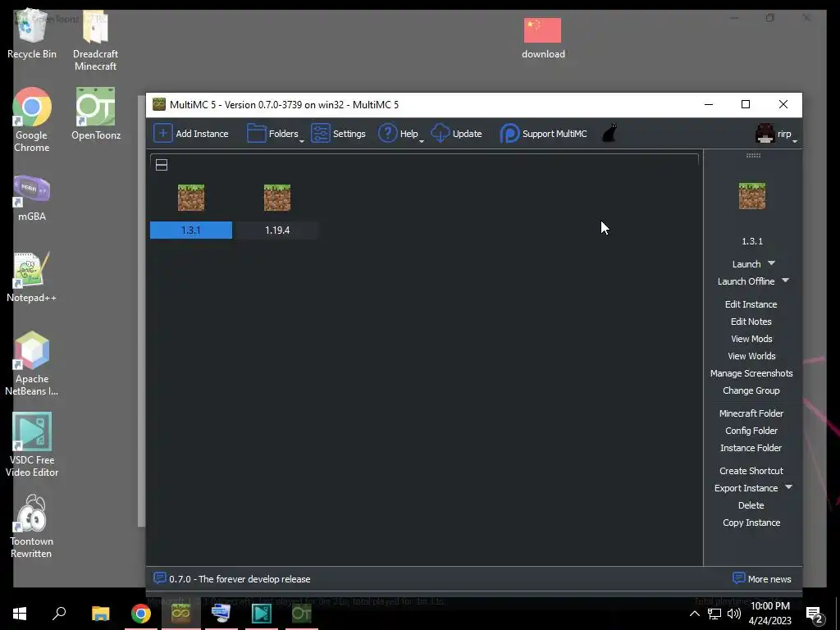Select the mGBA desktop shortcut

click(x=32, y=198)
